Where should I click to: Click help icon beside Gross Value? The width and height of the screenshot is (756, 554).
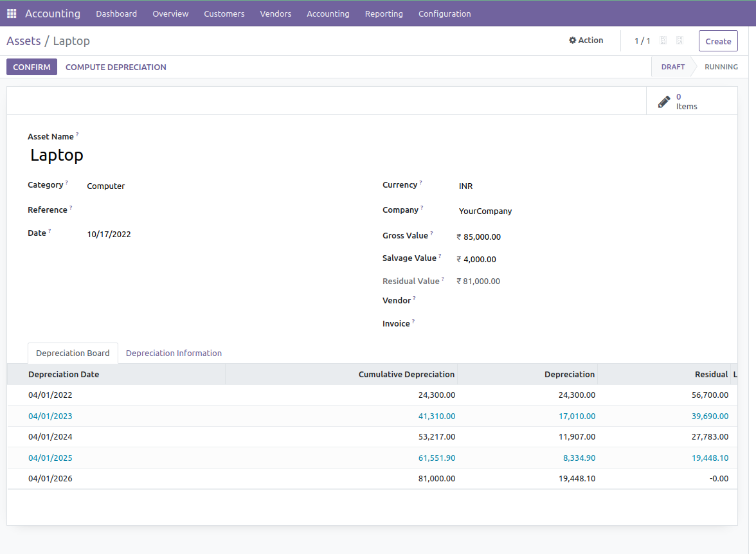tap(431, 233)
